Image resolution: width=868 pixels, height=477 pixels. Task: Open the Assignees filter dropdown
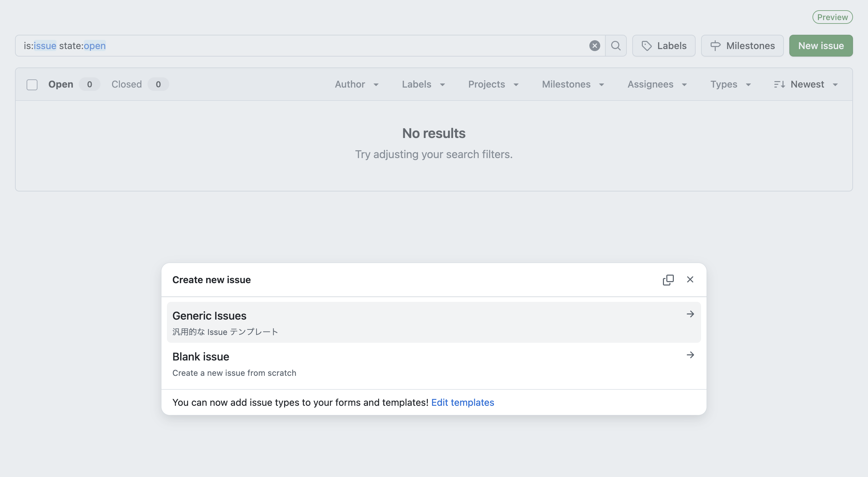(x=657, y=84)
